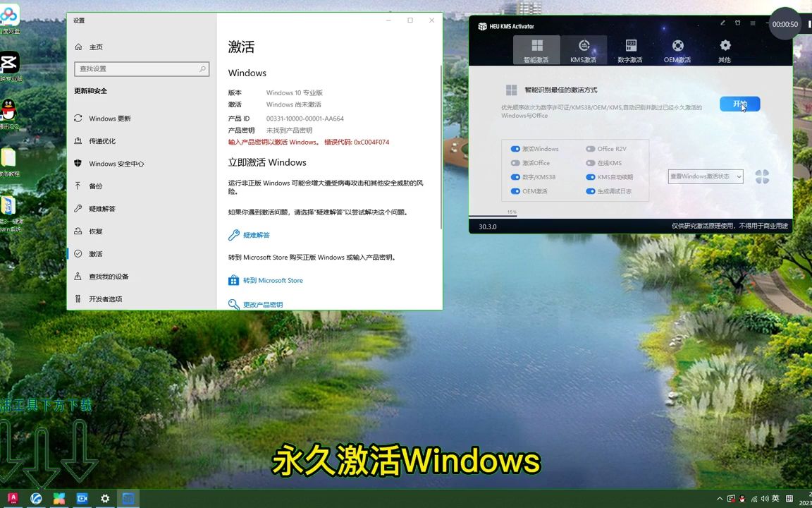The image size is (812, 508).
Task: Toggle the 数字/KMS38 switch
Action: pos(515,177)
